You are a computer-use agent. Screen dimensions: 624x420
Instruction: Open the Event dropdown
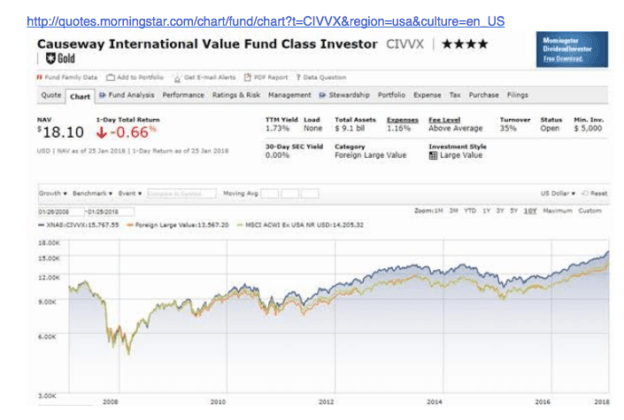[127, 192]
